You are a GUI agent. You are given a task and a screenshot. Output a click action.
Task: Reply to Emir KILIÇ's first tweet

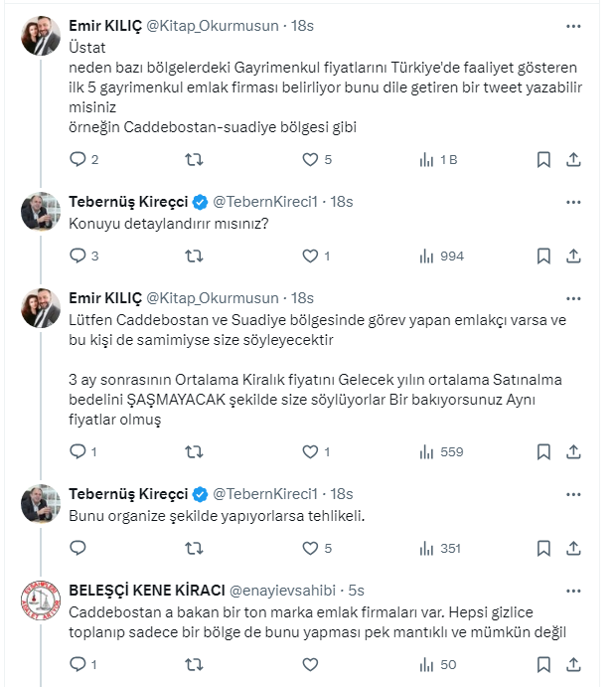(78, 159)
